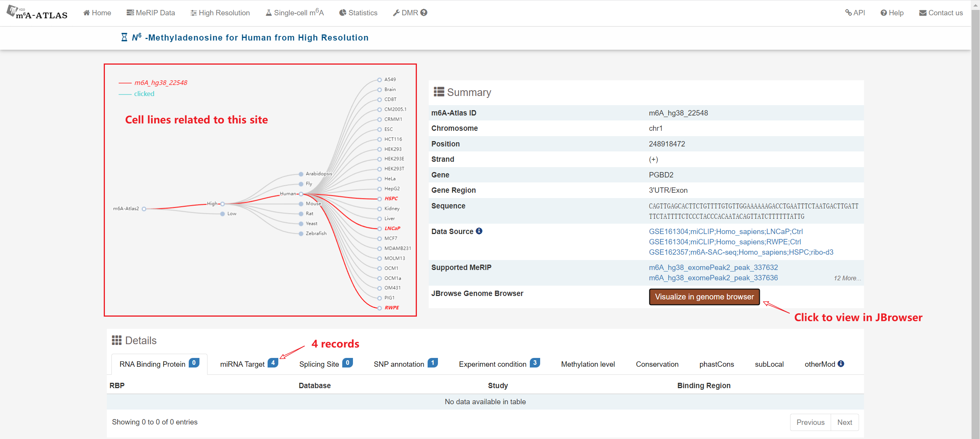Expand the 12 More supported MeRIP entries
Image resolution: width=980 pixels, height=439 pixels.
[847, 278]
